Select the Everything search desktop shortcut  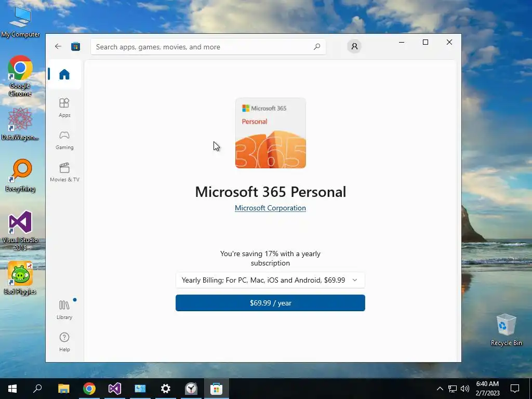[20, 176]
